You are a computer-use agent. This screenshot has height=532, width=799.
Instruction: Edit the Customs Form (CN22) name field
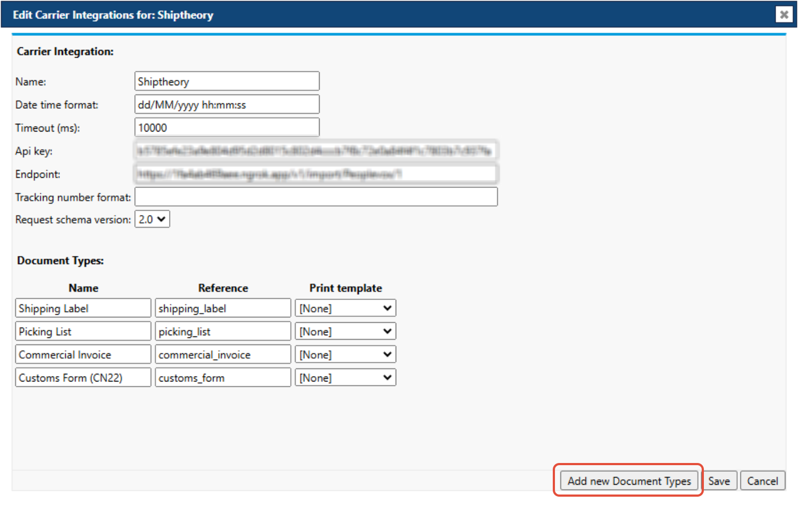(x=83, y=378)
